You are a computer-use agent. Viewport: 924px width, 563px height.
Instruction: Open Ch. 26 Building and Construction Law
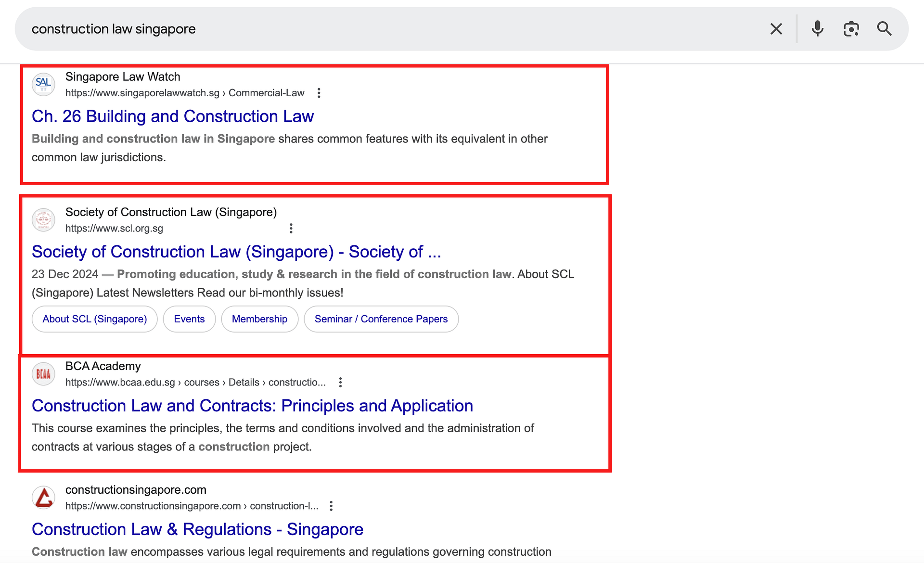(x=172, y=116)
